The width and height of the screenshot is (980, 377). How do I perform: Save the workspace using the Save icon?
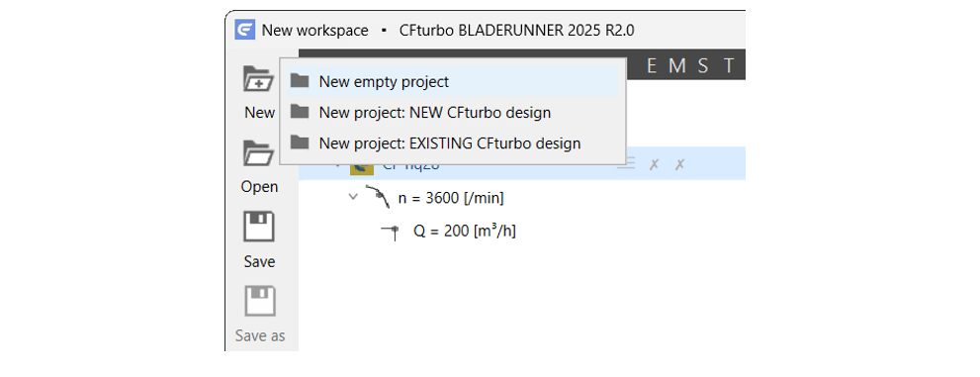click(259, 227)
